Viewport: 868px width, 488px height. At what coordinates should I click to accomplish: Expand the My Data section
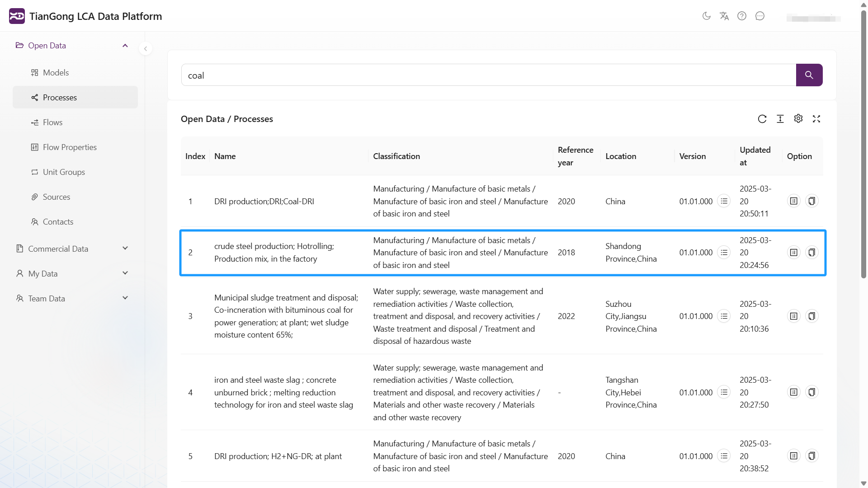point(125,273)
